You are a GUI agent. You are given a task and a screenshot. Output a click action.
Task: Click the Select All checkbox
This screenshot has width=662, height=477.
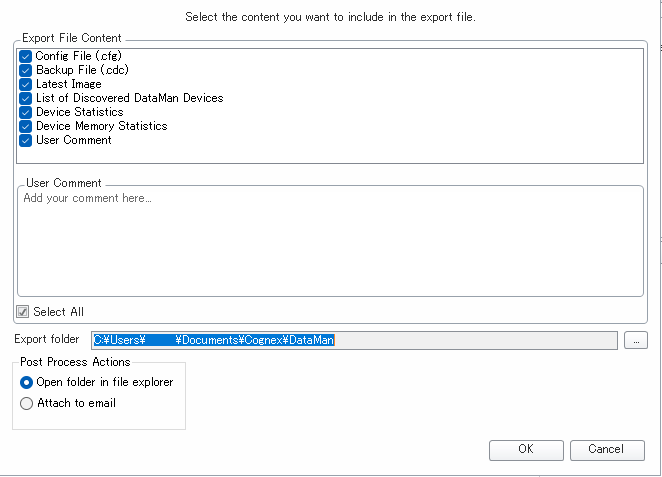[24, 312]
